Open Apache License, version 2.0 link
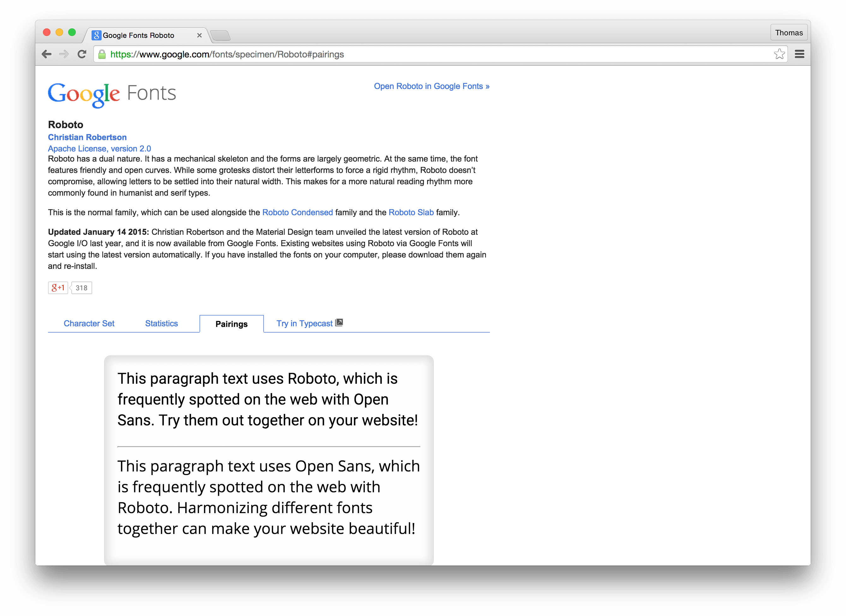 100,149
